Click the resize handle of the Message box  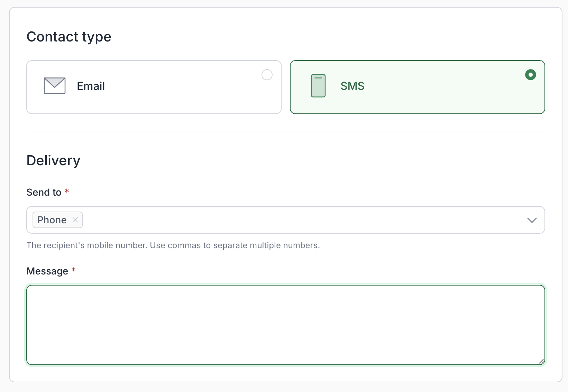point(541,362)
